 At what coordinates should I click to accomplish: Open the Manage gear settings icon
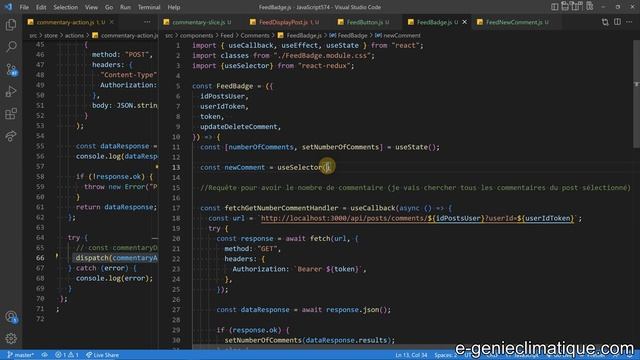[11, 338]
